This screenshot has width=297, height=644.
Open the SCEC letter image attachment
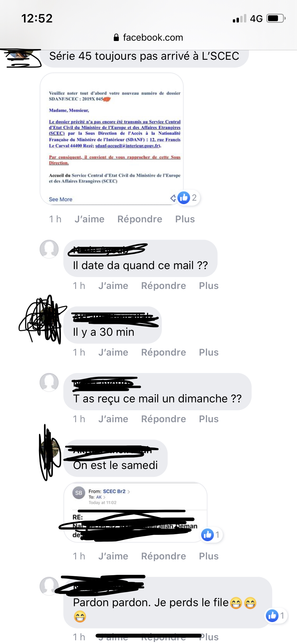tap(112, 139)
